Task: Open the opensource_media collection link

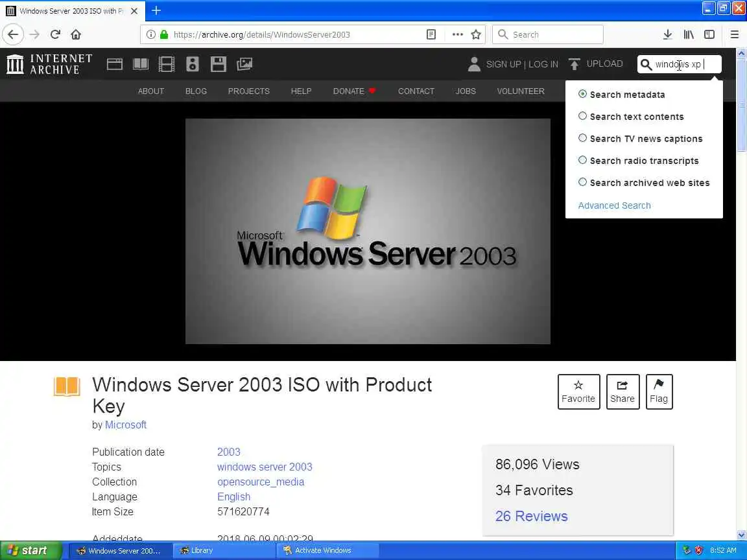Action: (261, 482)
